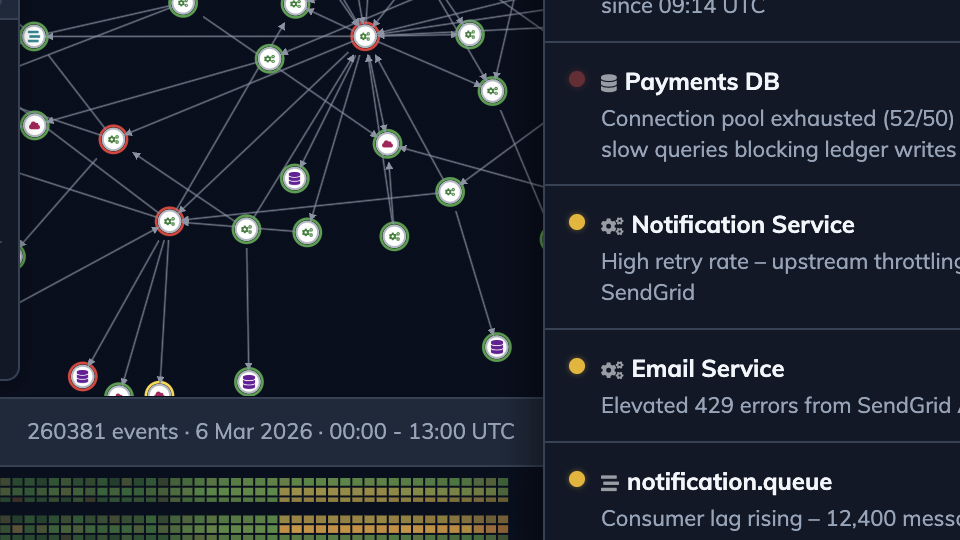Click the '6 Mar 2026' date in status bar
960x540 pixels.
253,432
